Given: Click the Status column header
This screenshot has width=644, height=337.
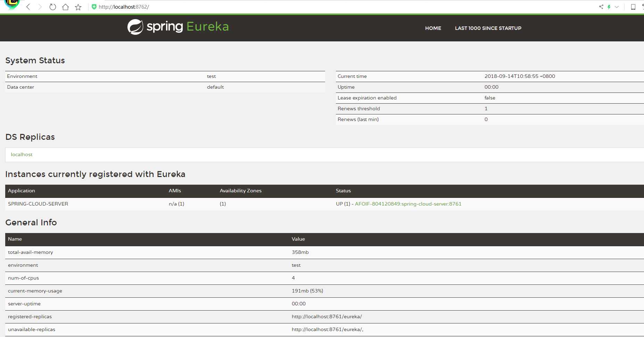Looking at the screenshot, I should point(343,191).
